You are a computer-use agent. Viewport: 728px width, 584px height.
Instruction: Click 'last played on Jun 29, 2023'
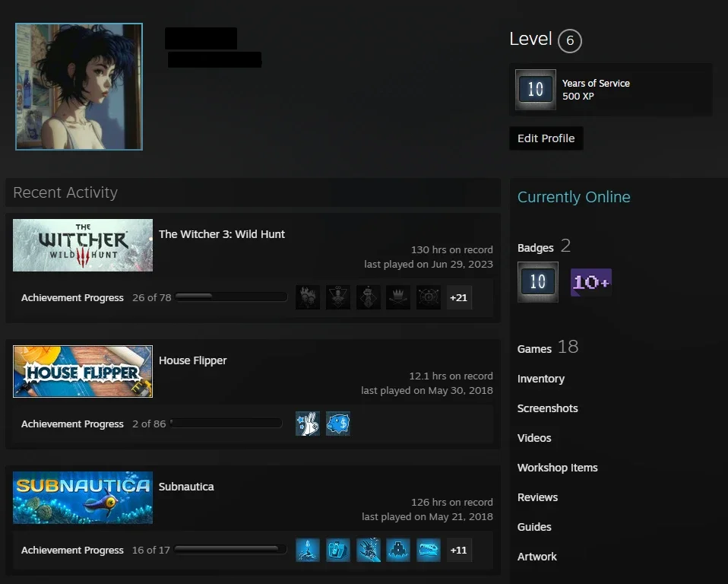(x=428, y=265)
